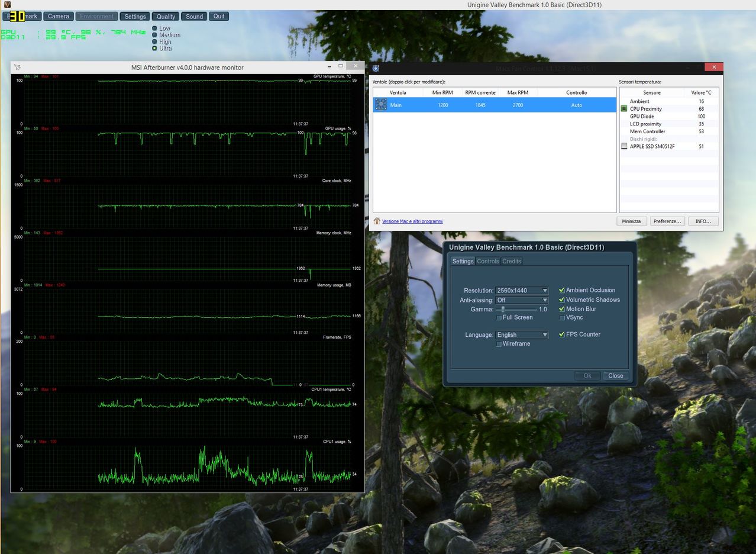Click the MSI Afterburner title bar icon
Viewport: 756px width, 554px height.
click(18, 67)
